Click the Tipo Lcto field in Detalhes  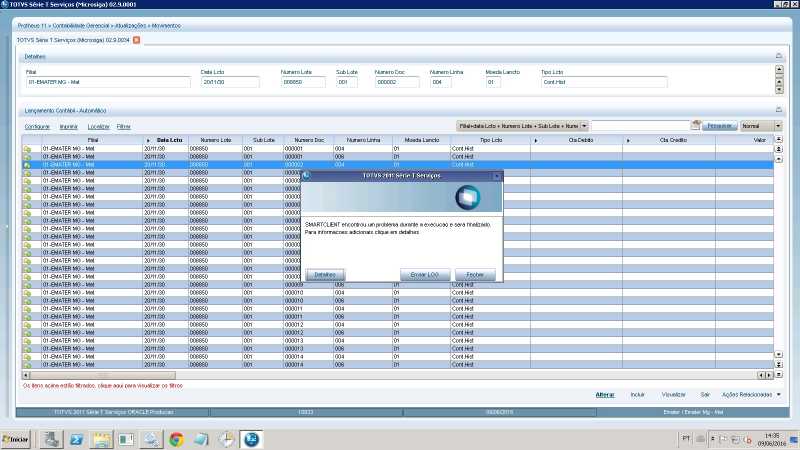click(x=604, y=82)
